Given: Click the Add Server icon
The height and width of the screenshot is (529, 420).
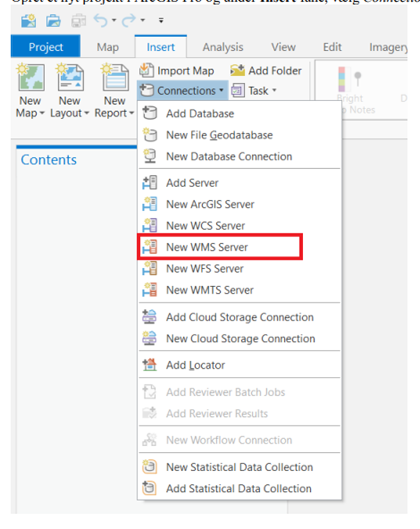Looking at the screenshot, I should 149,182.
